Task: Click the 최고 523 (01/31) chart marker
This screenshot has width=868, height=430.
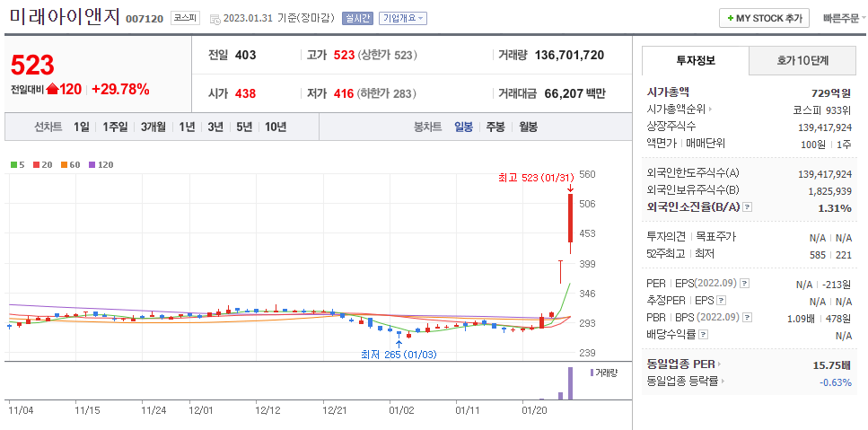Action: (x=535, y=177)
